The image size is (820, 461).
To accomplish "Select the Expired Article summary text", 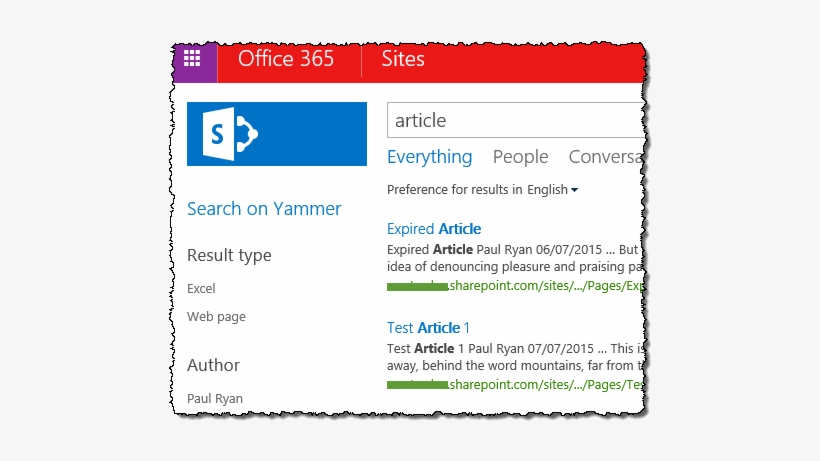I will coord(516,258).
